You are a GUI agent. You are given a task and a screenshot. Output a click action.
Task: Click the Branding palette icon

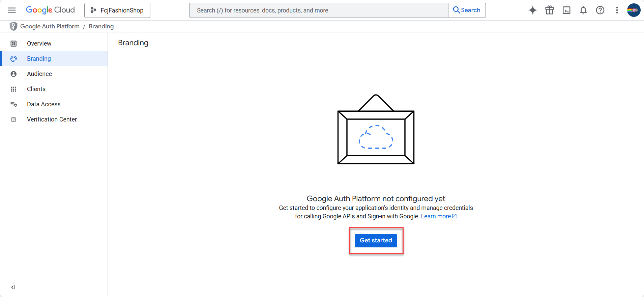point(13,59)
